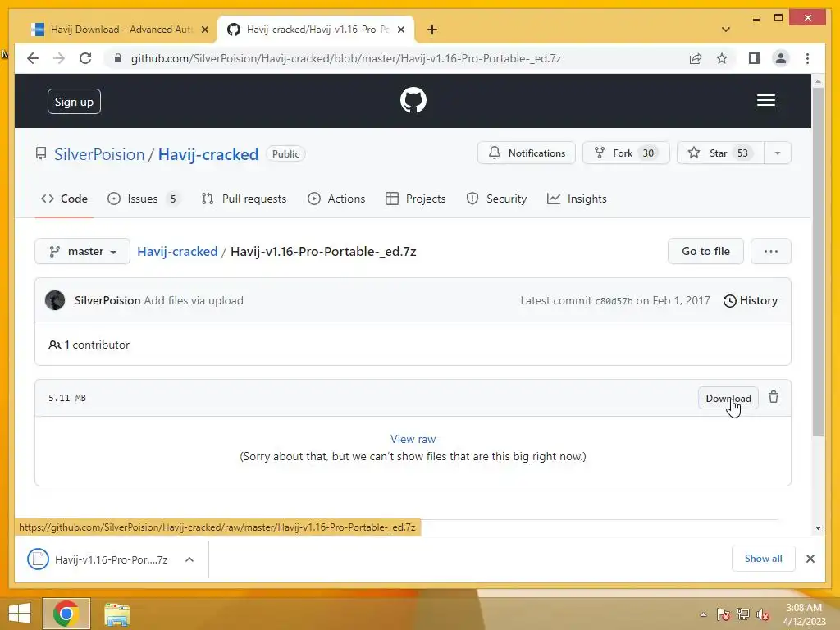This screenshot has width=840, height=630.
Task: Open a new browser tab
Action: (x=432, y=30)
